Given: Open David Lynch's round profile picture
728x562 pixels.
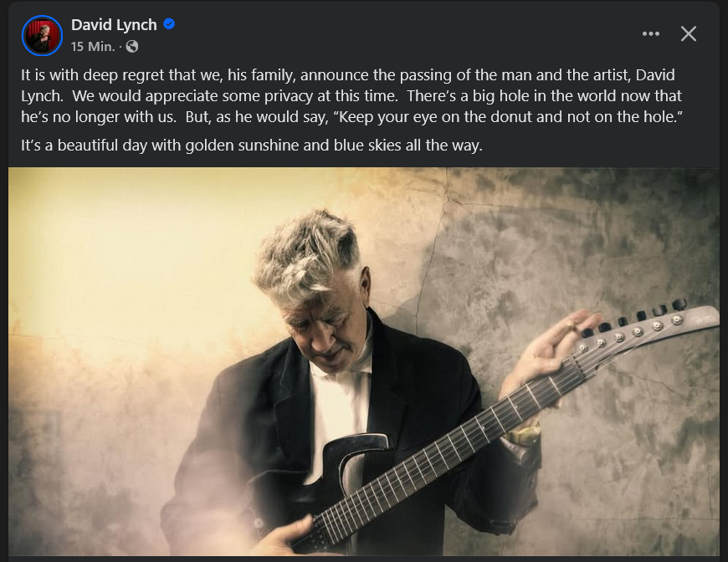Looking at the screenshot, I should (x=42, y=35).
